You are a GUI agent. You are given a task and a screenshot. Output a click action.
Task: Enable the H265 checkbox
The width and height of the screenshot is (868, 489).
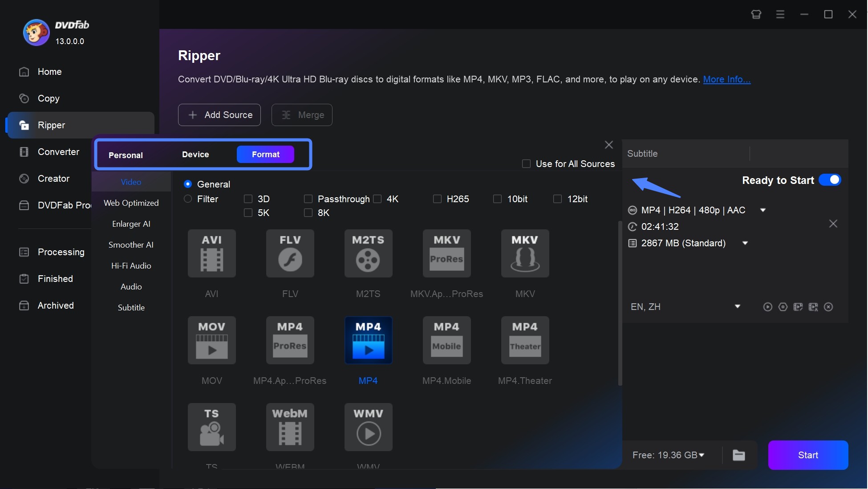pos(437,199)
